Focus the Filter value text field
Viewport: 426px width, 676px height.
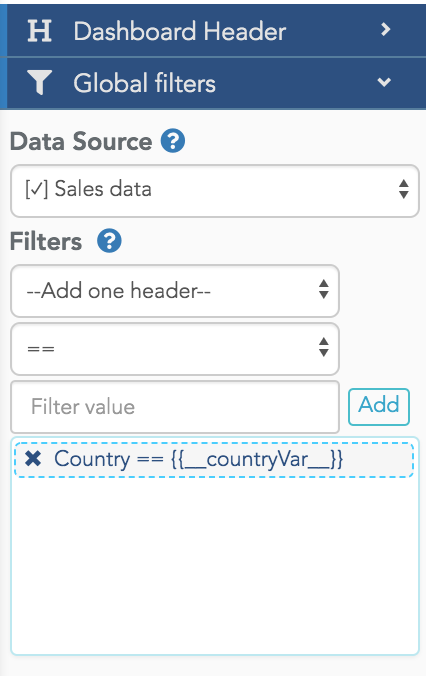coord(175,407)
